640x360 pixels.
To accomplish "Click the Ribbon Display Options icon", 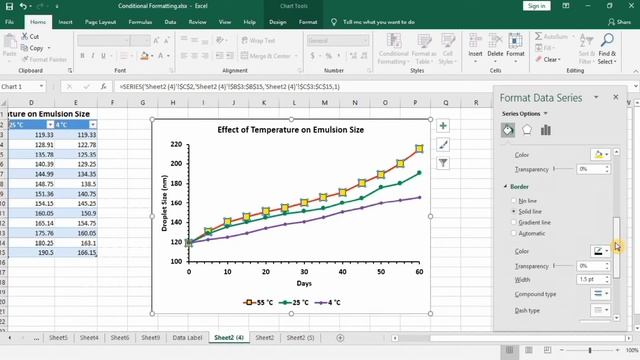I will pyautogui.click(x=566, y=6).
